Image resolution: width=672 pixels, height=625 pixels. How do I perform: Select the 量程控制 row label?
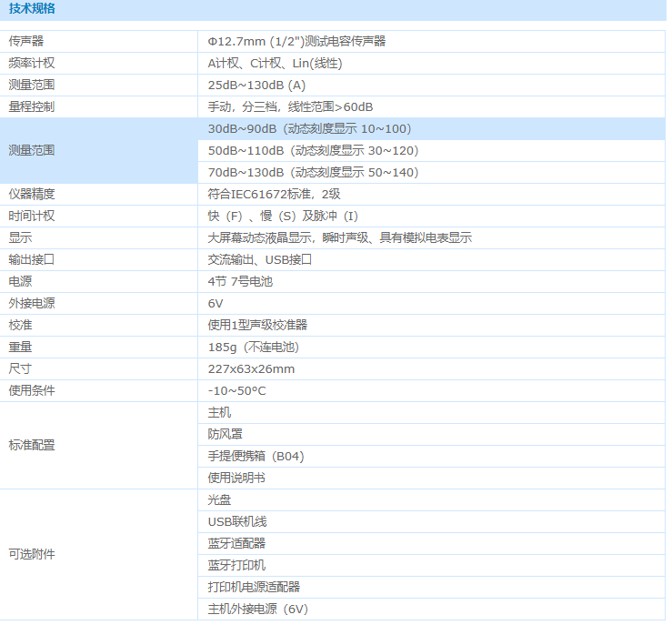coord(32,106)
